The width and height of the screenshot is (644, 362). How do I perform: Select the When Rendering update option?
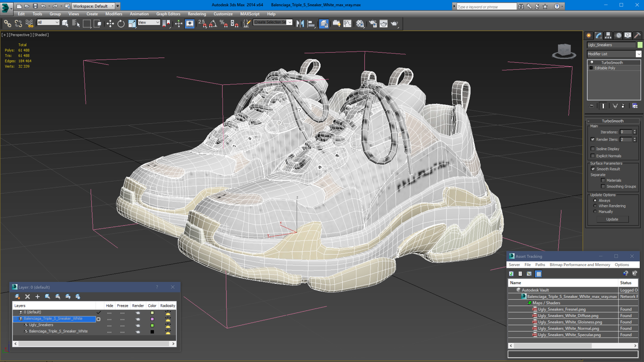(595, 206)
